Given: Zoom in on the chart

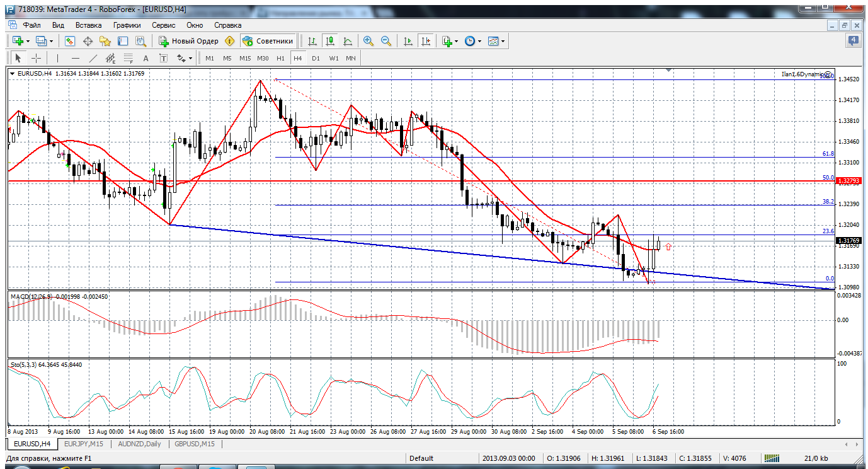Looking at the screenshot, I should [368, 41].
